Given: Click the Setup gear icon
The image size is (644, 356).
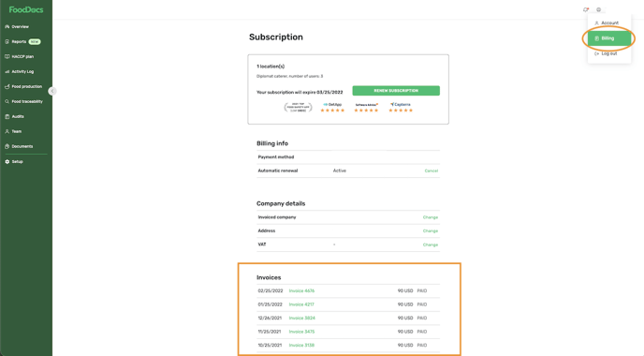Looking at the screenshot, I should click(x=7, y=161).
